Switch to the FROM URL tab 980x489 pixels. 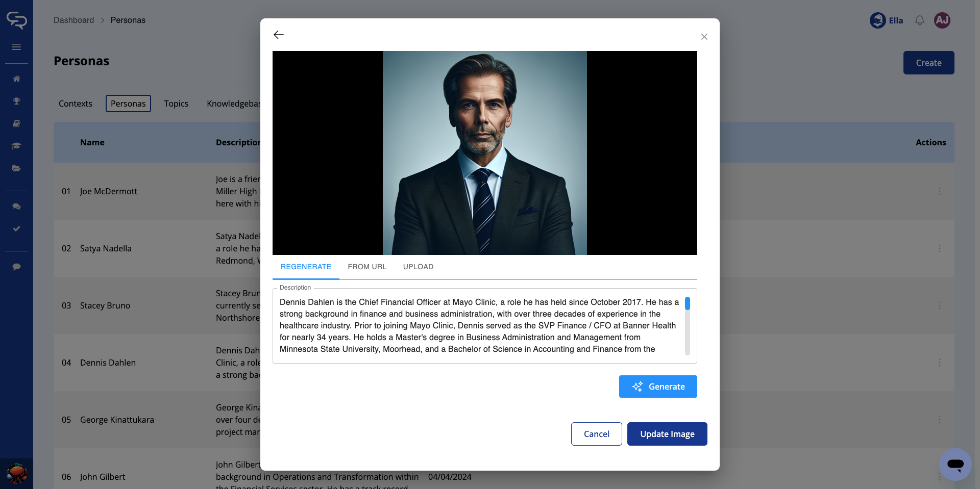point(367,267)
